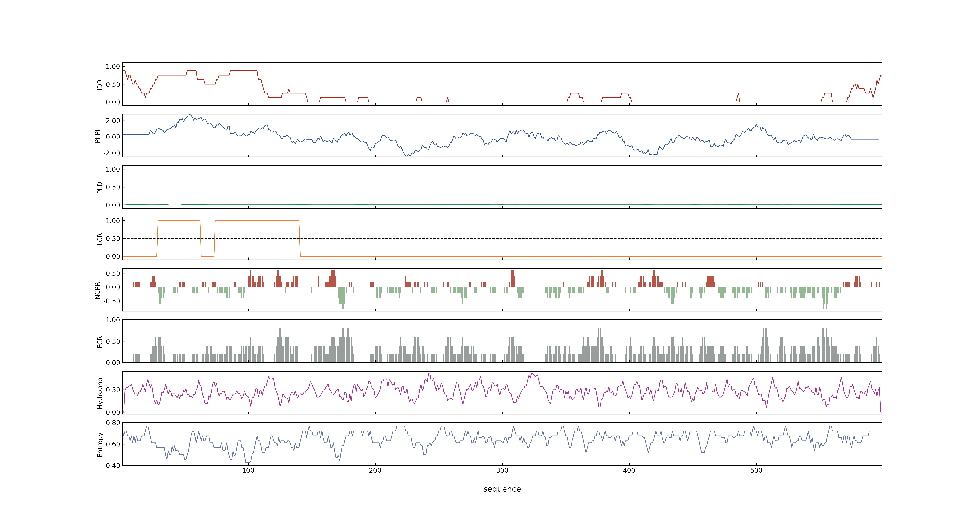Click the 0.00 tick of the PLD panel

click(x=113, y=205)
